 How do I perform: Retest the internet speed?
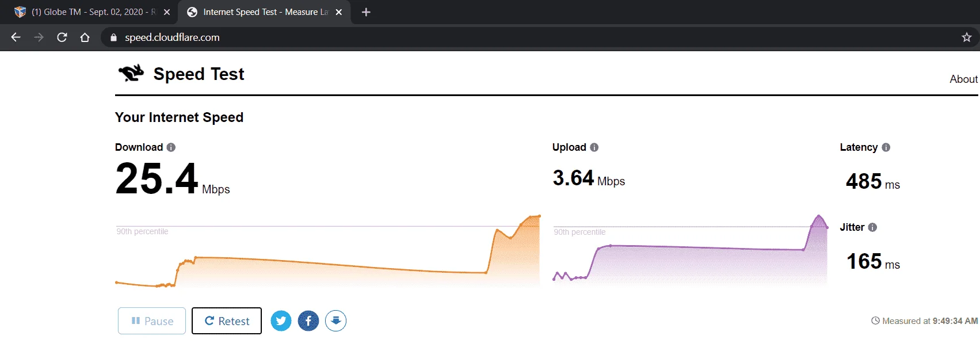tap(227, 321)
